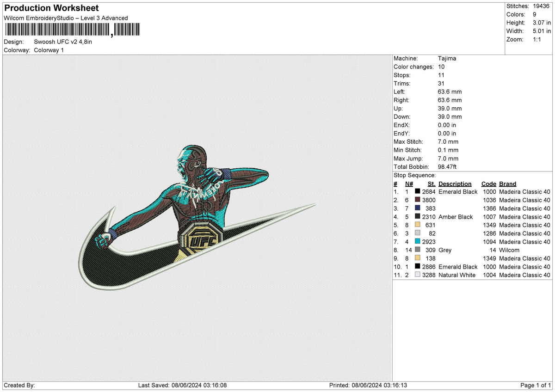
Task: Select the tan swatch beside 631 stitches
Action: (418, 225)
